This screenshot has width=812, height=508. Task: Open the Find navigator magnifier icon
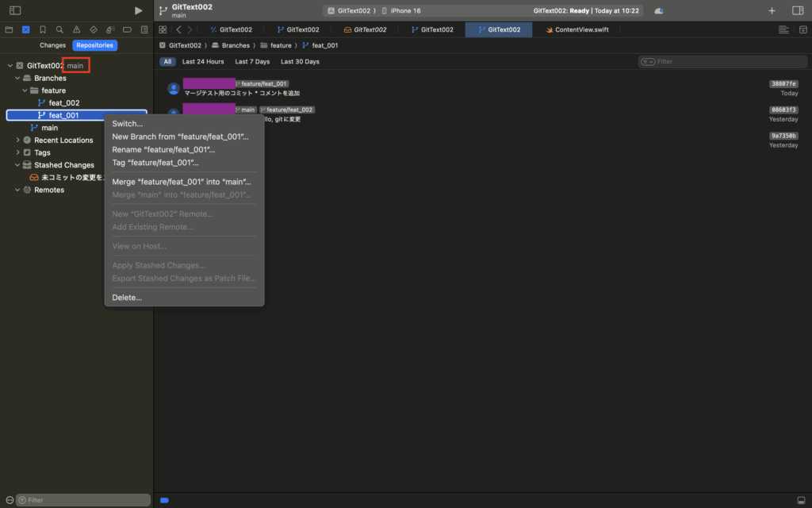[x=59, y=29]
